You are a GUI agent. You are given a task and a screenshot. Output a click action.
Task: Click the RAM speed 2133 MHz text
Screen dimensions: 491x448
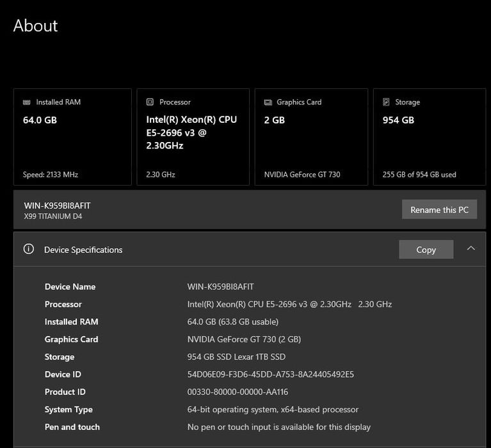pyautogui.click(x=51, y=174)
